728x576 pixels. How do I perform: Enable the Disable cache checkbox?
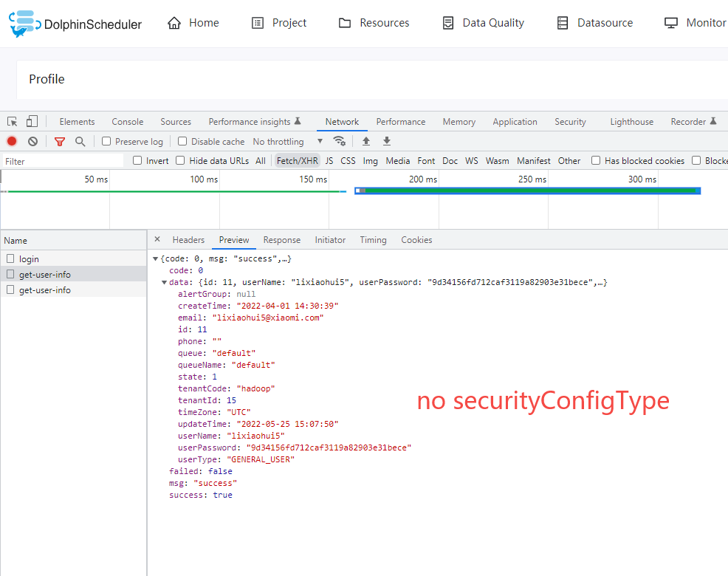[x=182, y=141]
